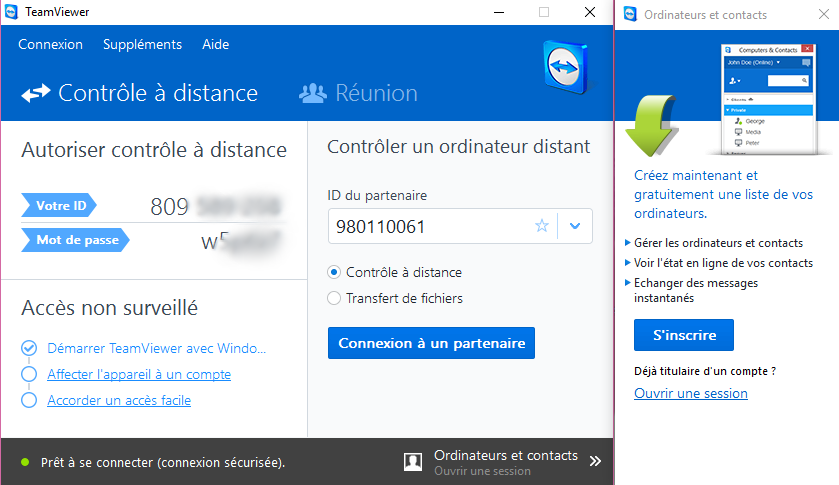Open the Connexion menu

tap(50, 44)
